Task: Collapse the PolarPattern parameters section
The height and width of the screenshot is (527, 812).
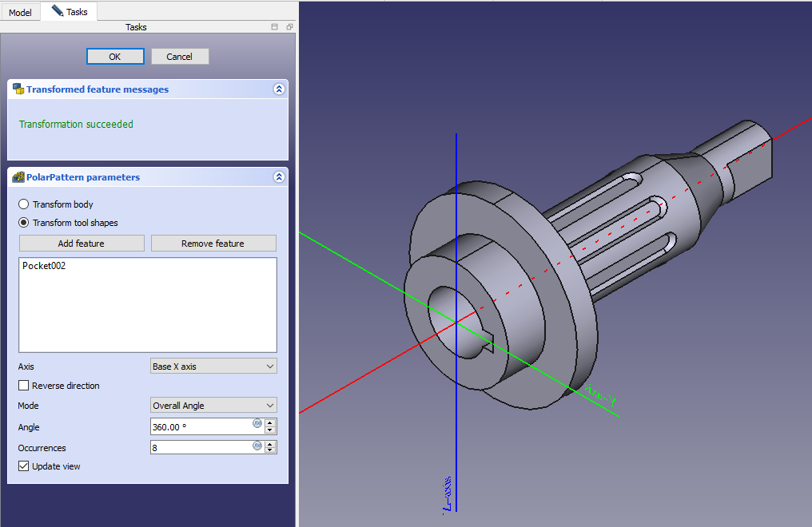Action: click(x=278, y=177)
